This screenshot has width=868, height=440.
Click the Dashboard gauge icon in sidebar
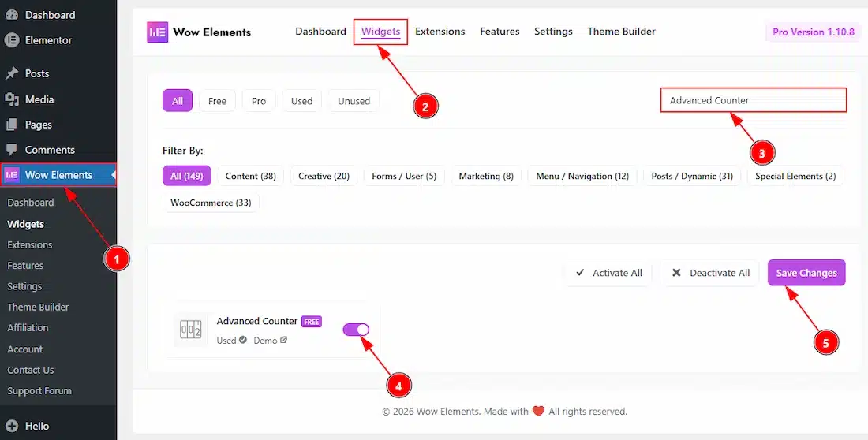[12, 15]
